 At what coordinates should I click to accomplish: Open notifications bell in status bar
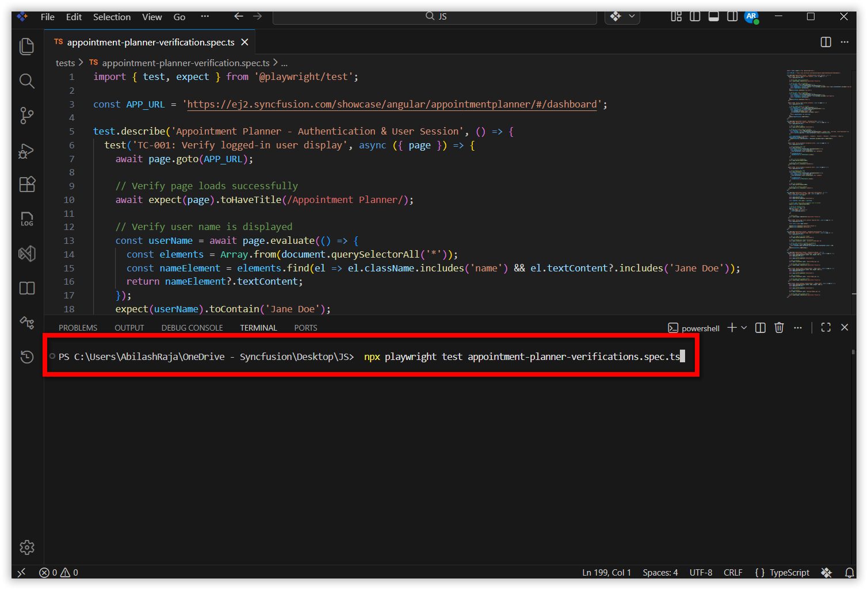coord(849,573)
